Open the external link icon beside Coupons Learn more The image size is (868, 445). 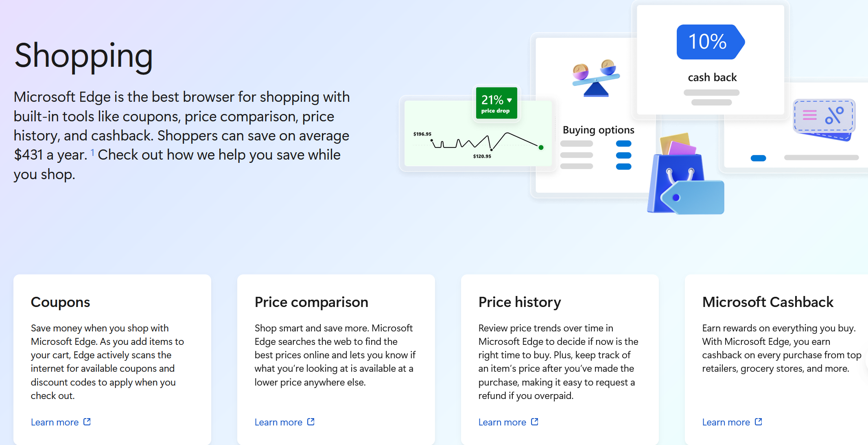87,422
